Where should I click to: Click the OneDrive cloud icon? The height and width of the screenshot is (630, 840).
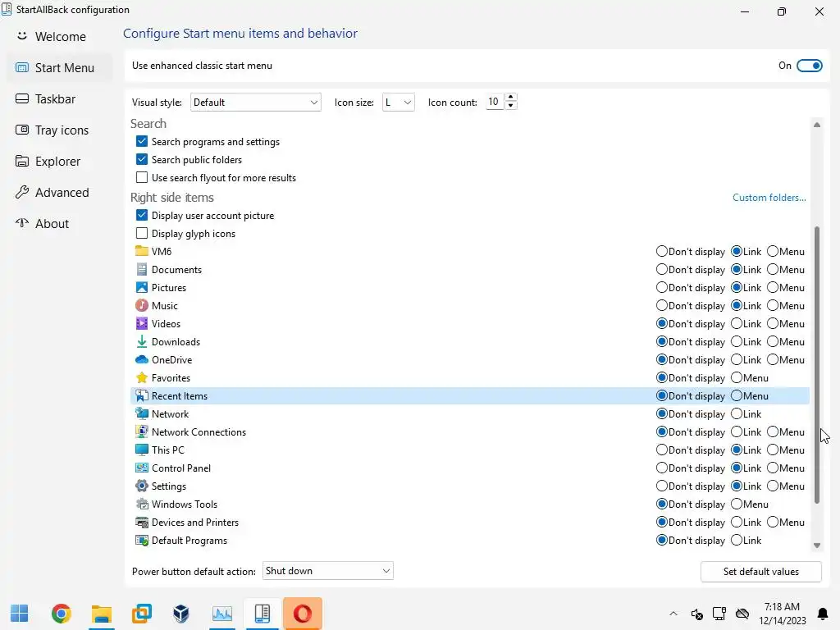141,359
